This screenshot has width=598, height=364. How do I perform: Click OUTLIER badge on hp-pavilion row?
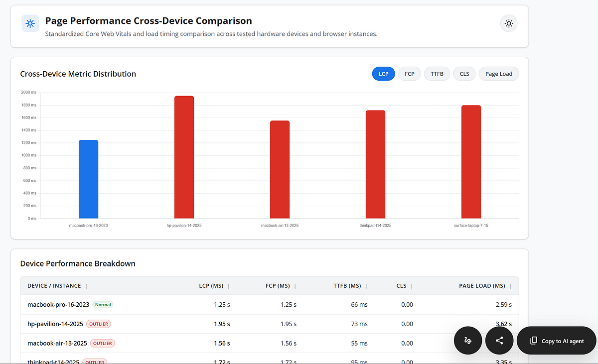pos(99,324)
